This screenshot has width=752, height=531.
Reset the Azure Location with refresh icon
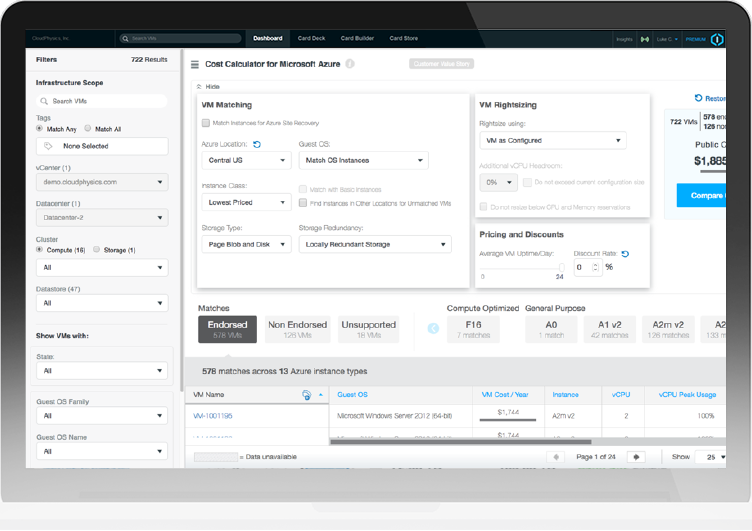click(257, 145)
